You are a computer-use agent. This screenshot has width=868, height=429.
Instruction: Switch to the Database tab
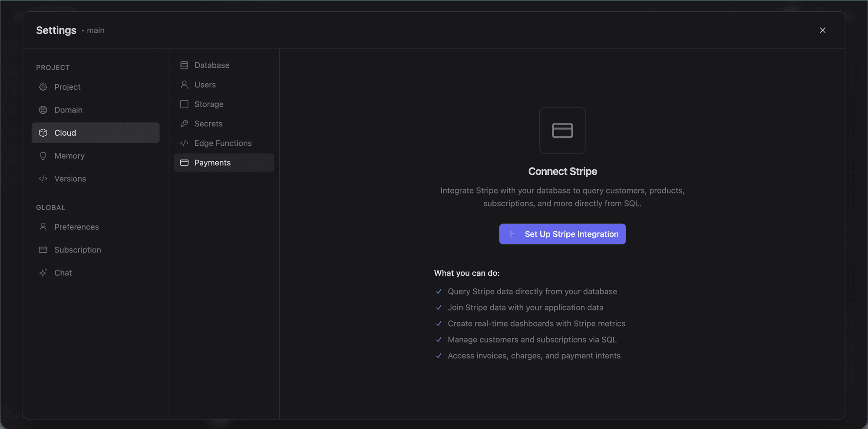[x=224, y=65]
